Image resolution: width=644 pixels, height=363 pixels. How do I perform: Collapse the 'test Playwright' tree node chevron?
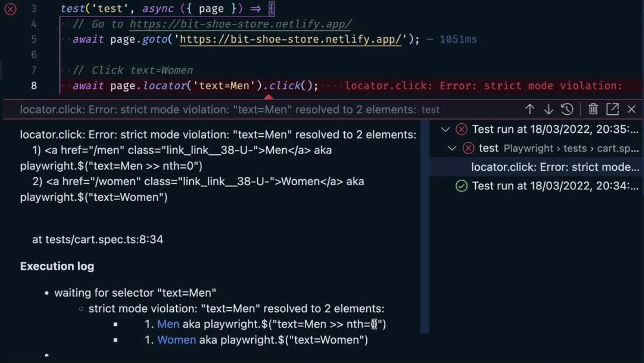[452, 148]
